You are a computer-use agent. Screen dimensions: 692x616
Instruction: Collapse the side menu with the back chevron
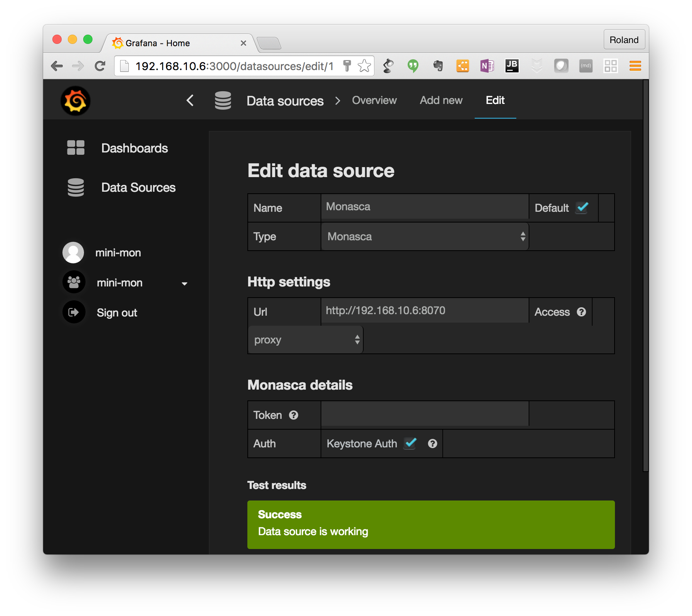click(x=190, y=100)
